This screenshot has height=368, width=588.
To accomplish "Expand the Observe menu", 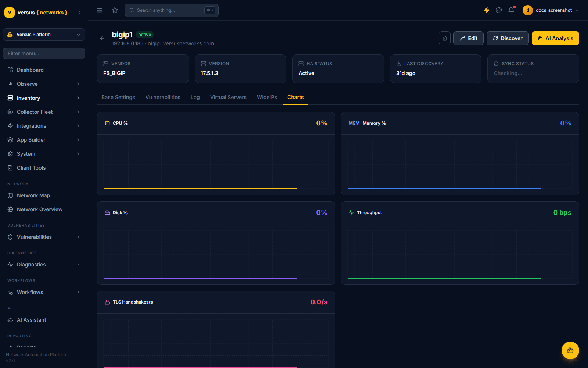I will click(x=44, y=84).
